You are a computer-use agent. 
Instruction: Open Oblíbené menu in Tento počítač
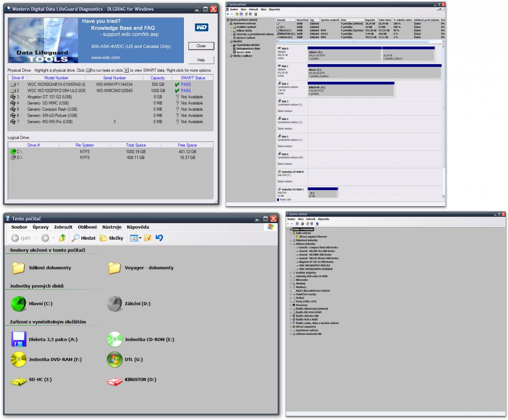(88, 227)
